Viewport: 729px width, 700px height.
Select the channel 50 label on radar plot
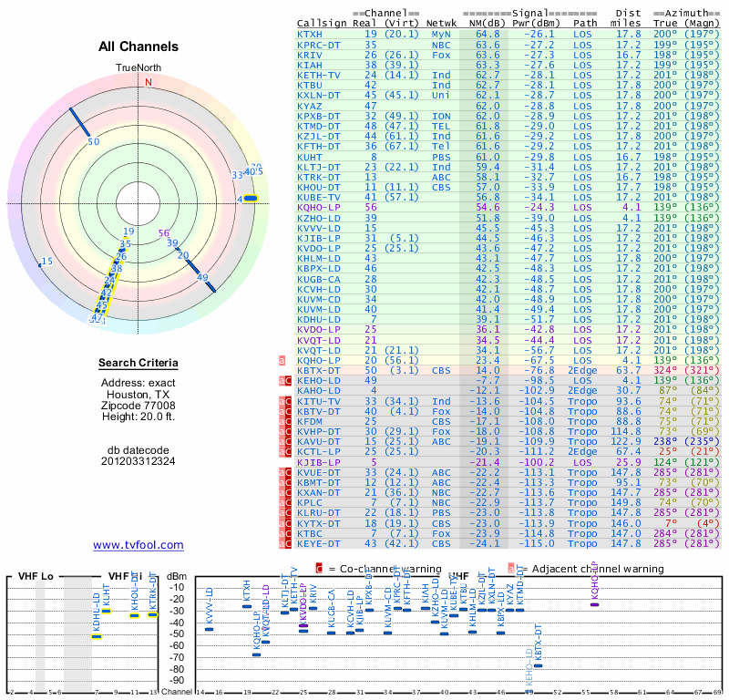94,141
